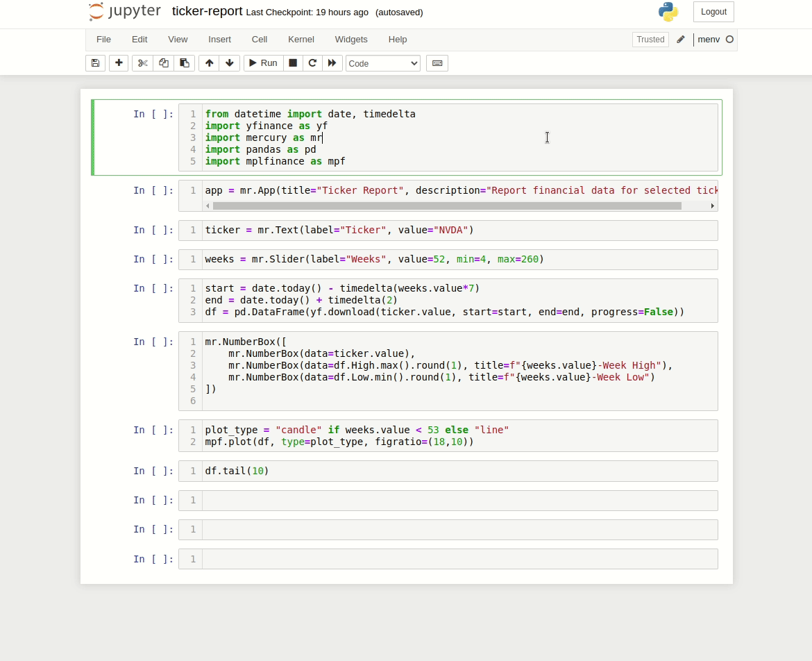812x661 pixels.
Task: Open the Insert menu
Action: tap(219, 40)
